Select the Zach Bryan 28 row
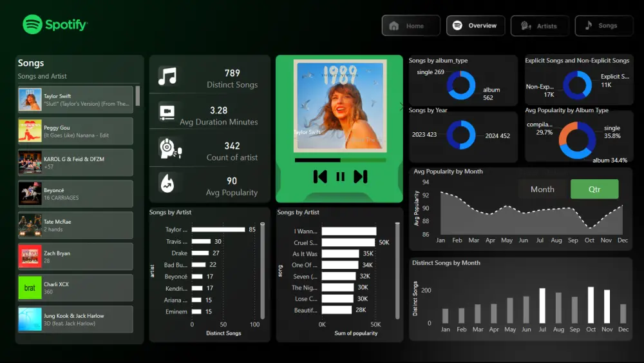This screenshot has width=644, height=363. tap(75, 257)
